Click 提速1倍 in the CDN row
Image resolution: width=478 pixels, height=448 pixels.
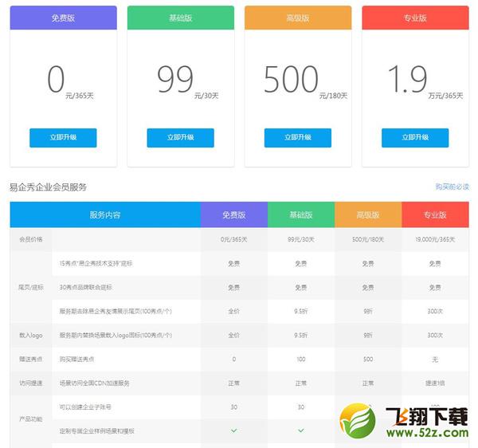click(x=435, y=383)
